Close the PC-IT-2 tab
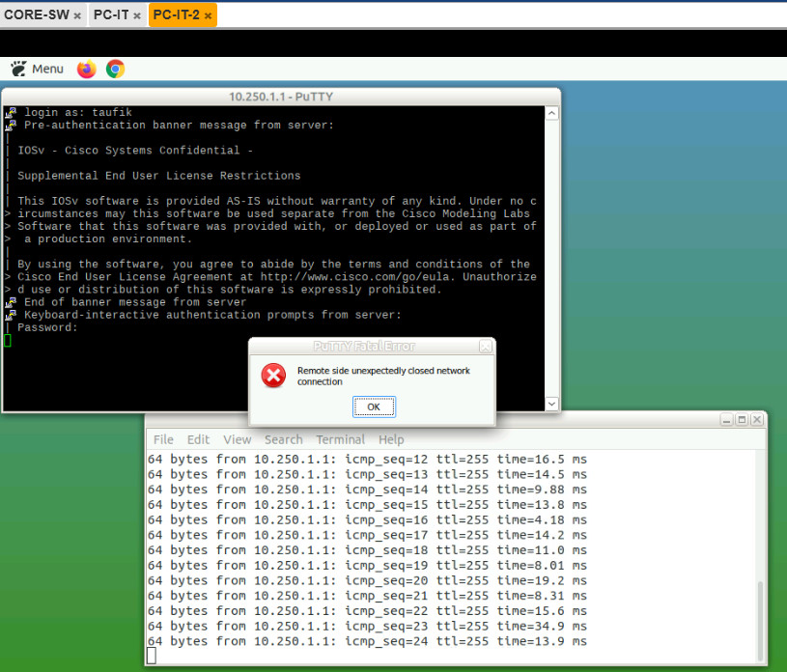This screenshot has width=787, height=672. [208, 15]
